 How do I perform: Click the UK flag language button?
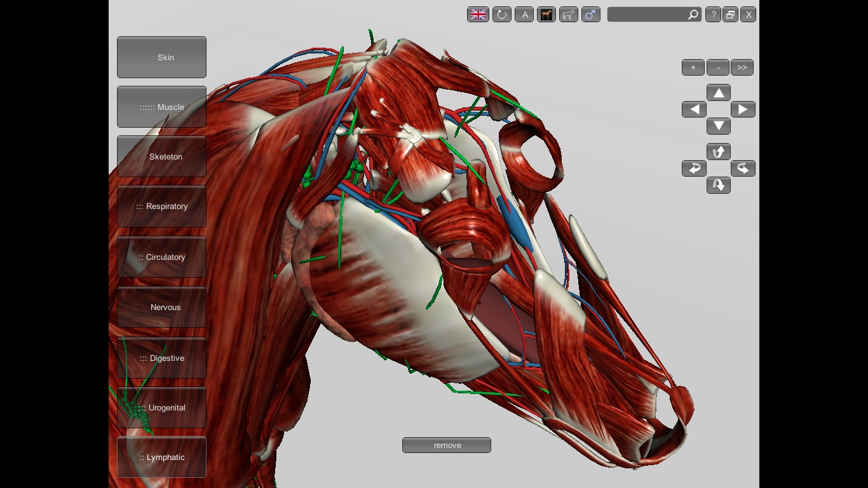(x=478, y=15)
